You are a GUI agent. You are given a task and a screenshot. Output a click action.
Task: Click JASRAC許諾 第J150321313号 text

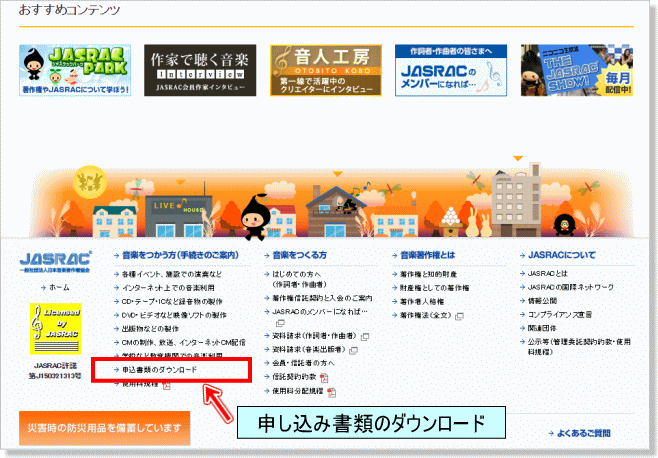pos(55,371)
